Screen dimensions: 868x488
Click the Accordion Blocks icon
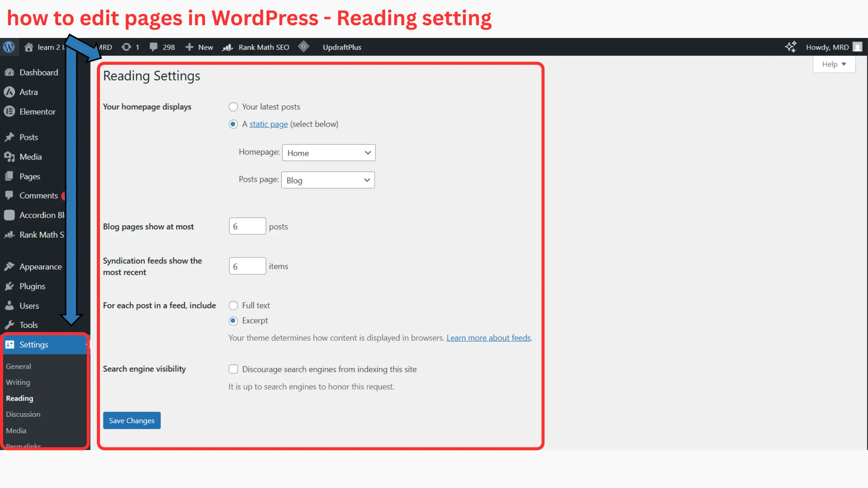pos(9,215)
